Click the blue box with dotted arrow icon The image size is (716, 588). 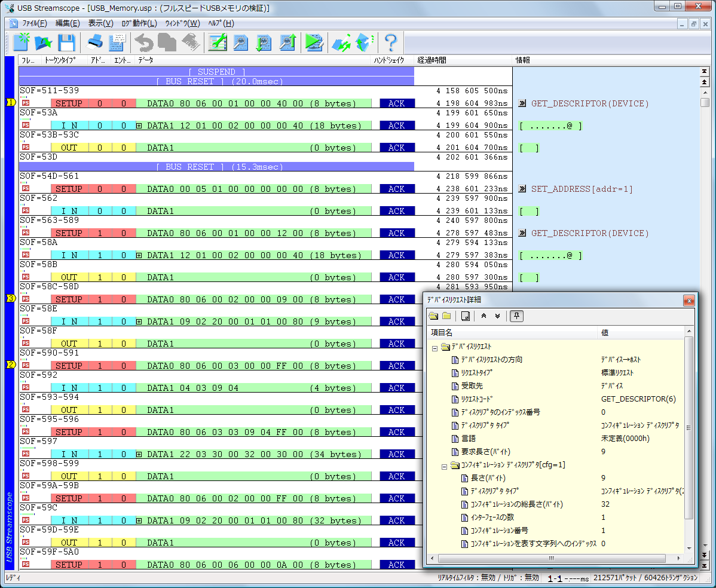(x=365, y=42)
